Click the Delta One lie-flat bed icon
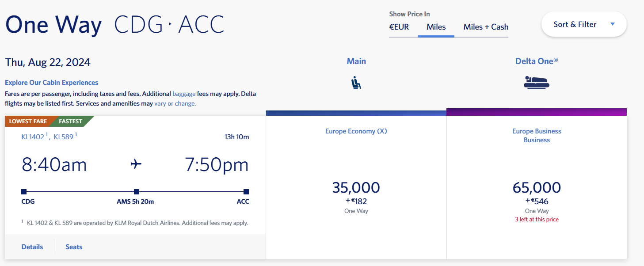This screenshot has width=644, height=266. pyautogui.click(x=536, y=83)
